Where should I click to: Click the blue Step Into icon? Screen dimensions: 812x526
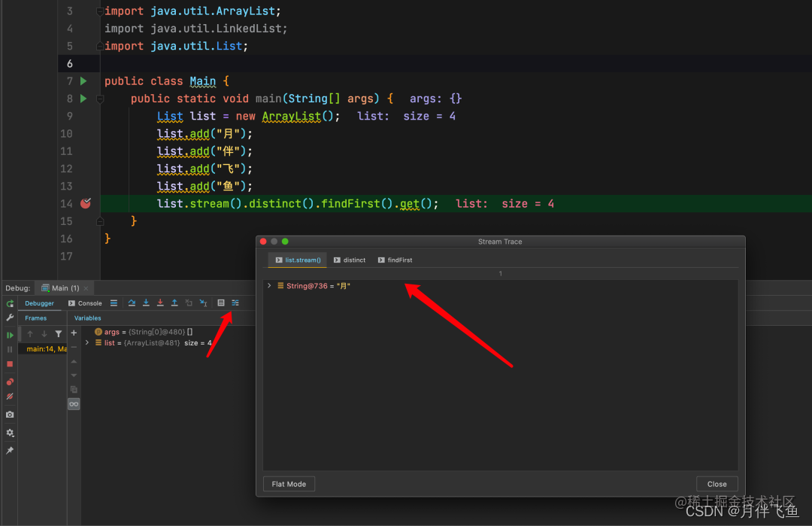pyautogui.click(x=146, y=303)
